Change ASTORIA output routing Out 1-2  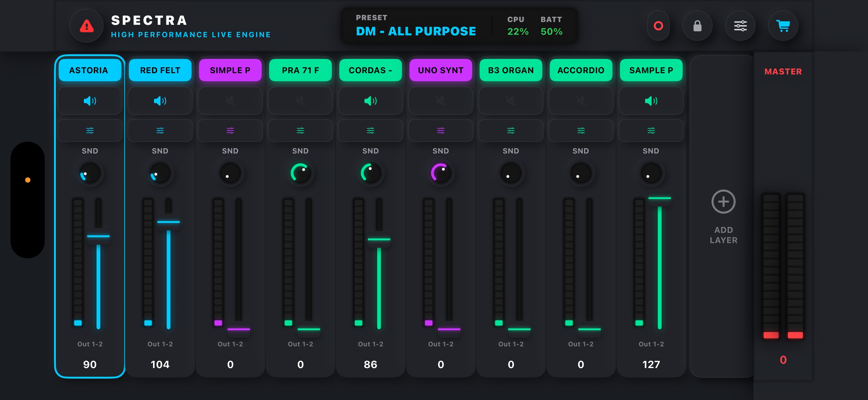pyautogui.click(x=90, y=344)
